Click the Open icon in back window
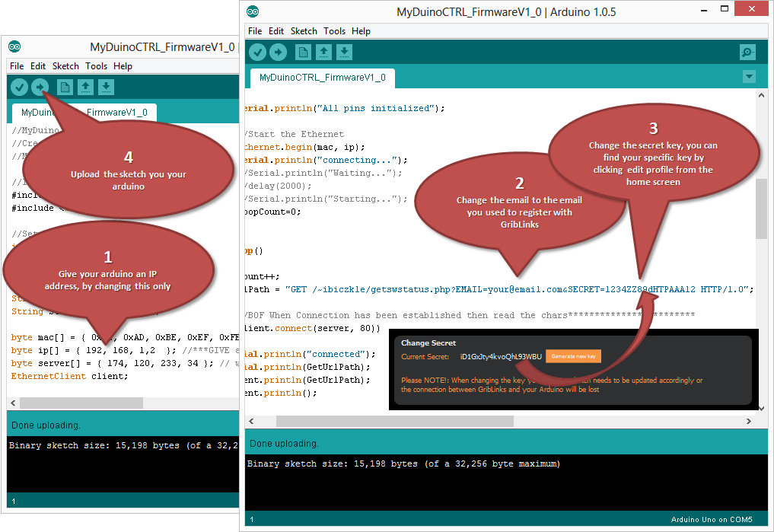The height and width of the screenshot is (532, 774). click(x=85, y=88)
